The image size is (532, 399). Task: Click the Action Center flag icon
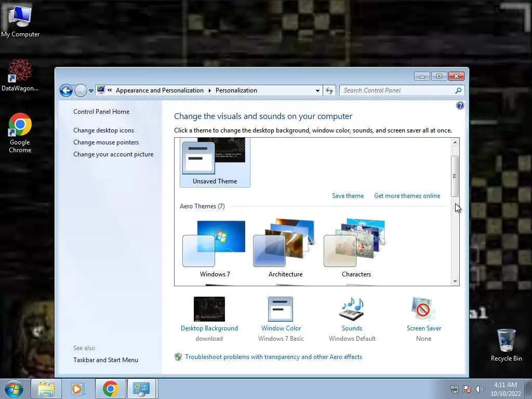click(x=467, y=389)
